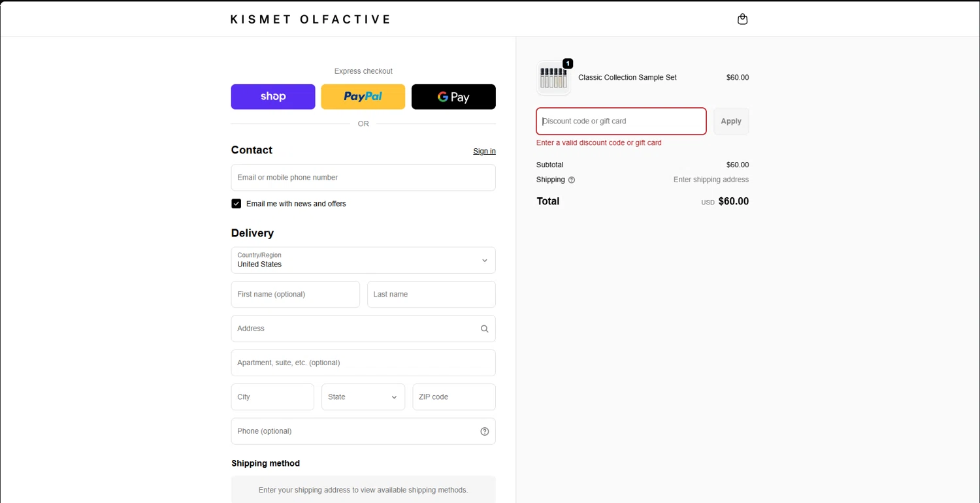Click the Express checkout label

click(x=363, y=71)
